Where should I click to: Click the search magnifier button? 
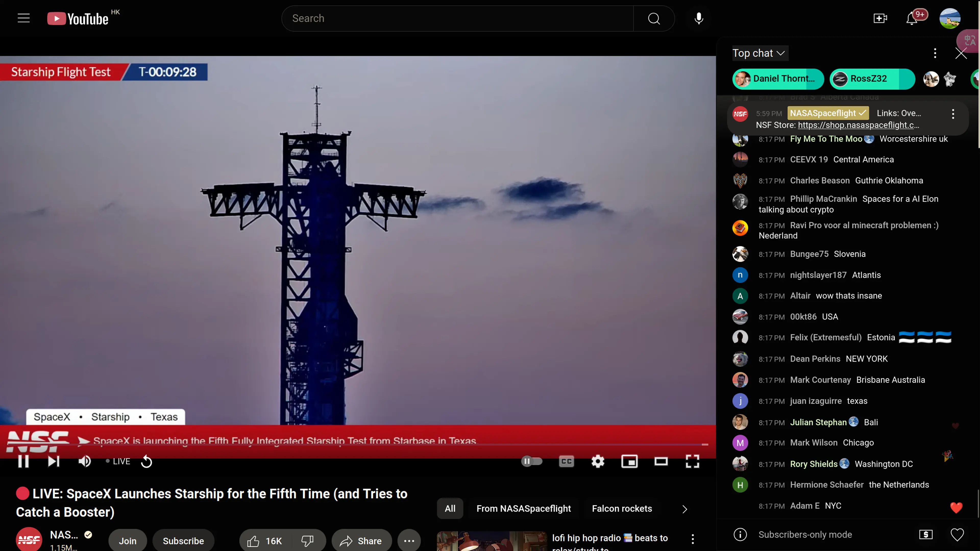[x=654, y=18]
